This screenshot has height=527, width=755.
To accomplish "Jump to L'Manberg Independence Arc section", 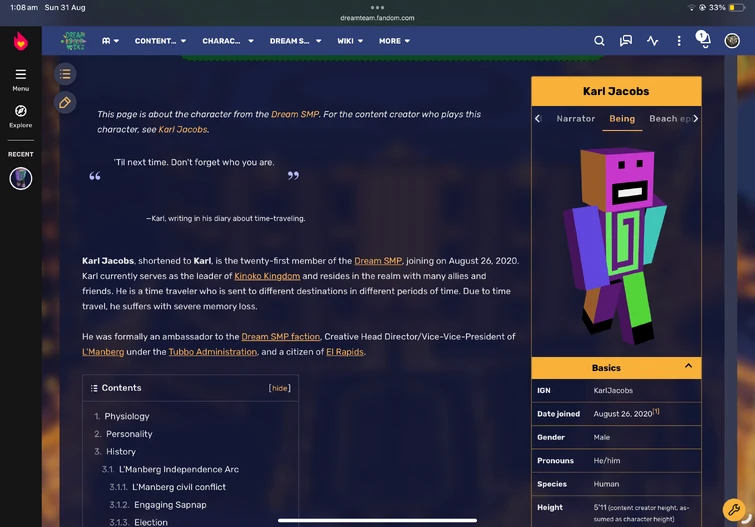I will (x=179, y=469).
